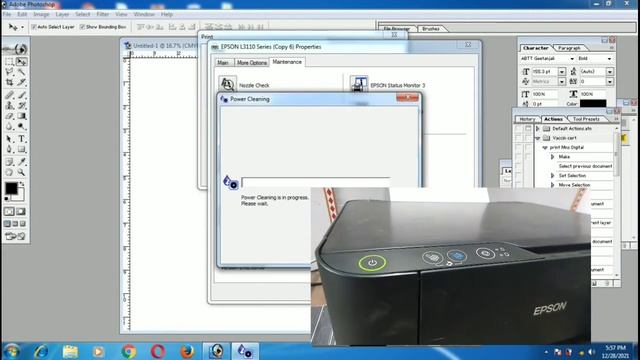This screenshot has height=360, width=640.
Task: Select the Clone Stamp tool
Action: coord(9,106)
